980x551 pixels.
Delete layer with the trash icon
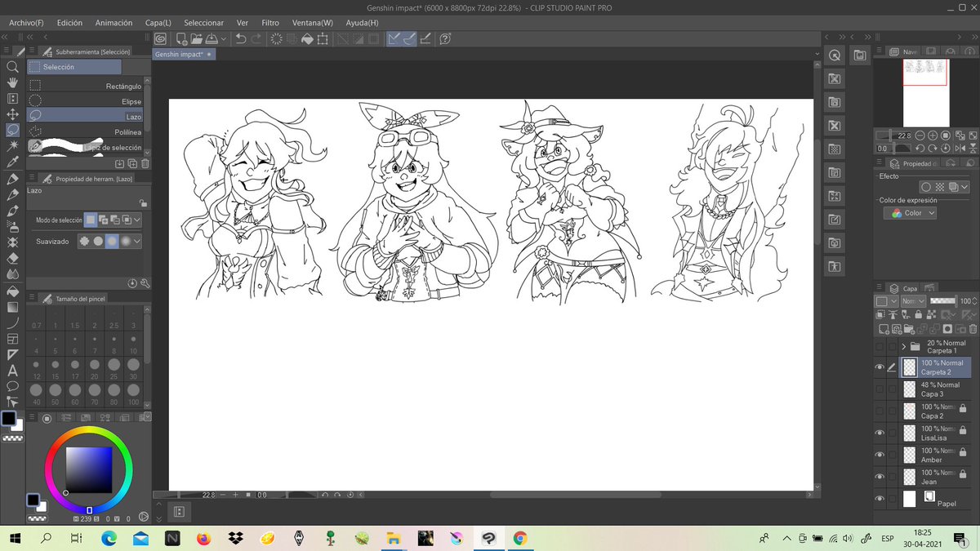click(973, 329)
